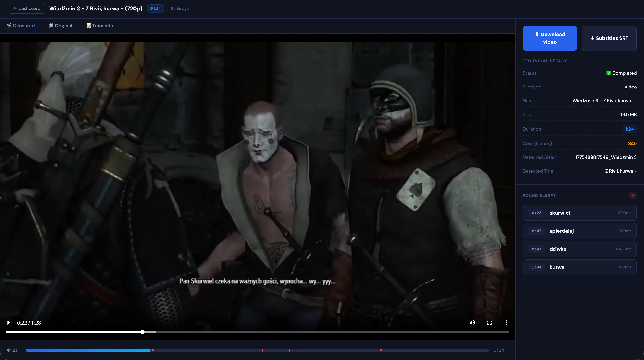
Task: Click the Duration 1:24 value in details
Action: [x=630, y=129]
